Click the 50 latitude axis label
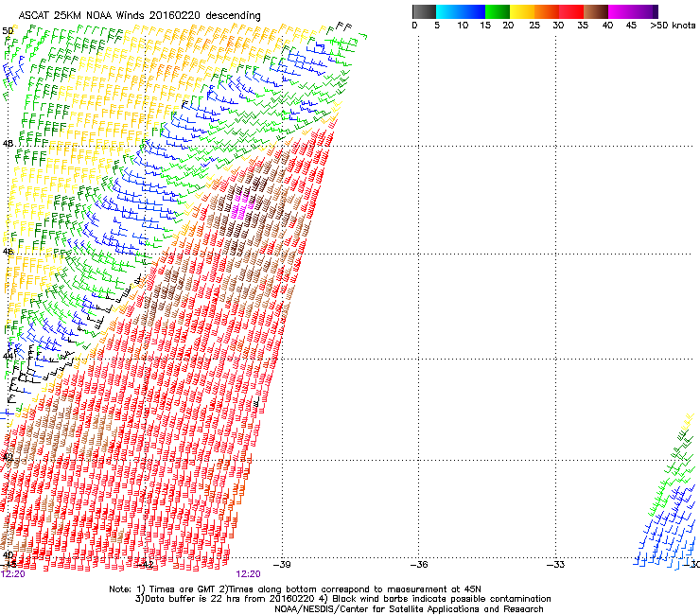Screen dimensions: 700x615 8,31
